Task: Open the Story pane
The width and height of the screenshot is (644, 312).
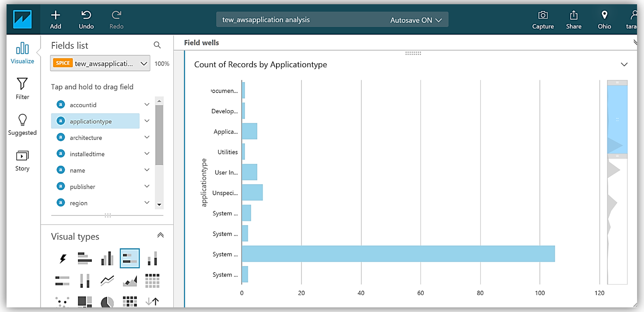Action: pyautogui.click(x=22, y=160)
